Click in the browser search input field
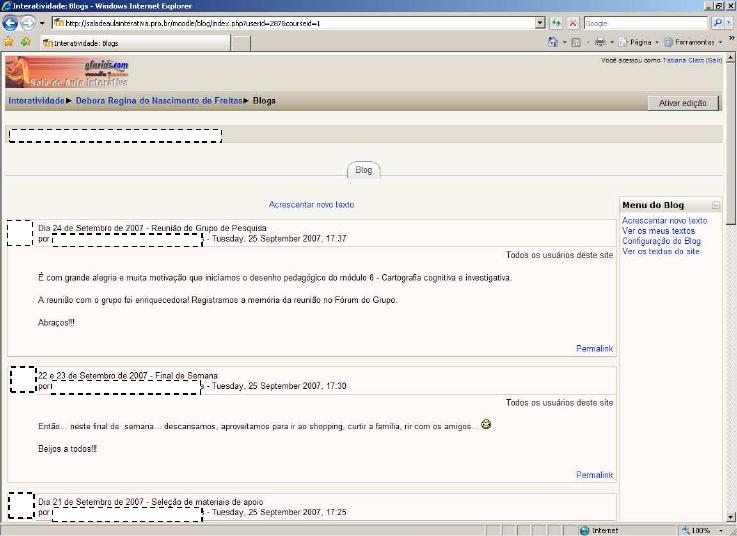Image resolution: width=737 pixels, height=536 pixels. (642, 22)
